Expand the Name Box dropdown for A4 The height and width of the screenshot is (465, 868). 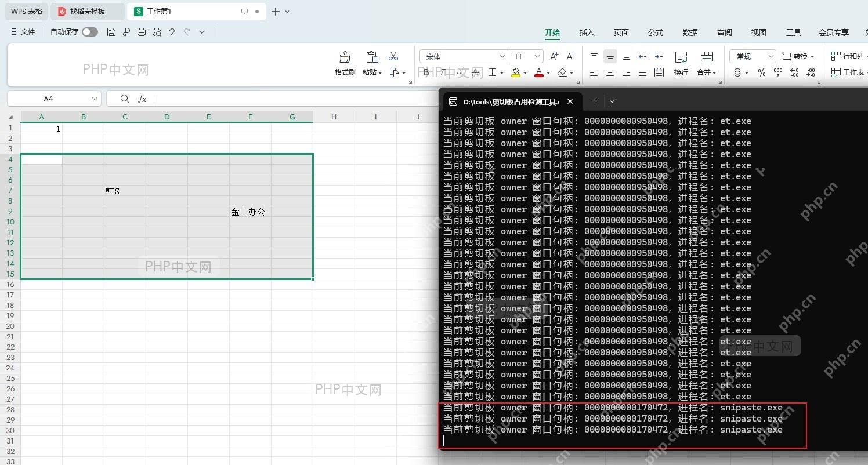point(95,99)
